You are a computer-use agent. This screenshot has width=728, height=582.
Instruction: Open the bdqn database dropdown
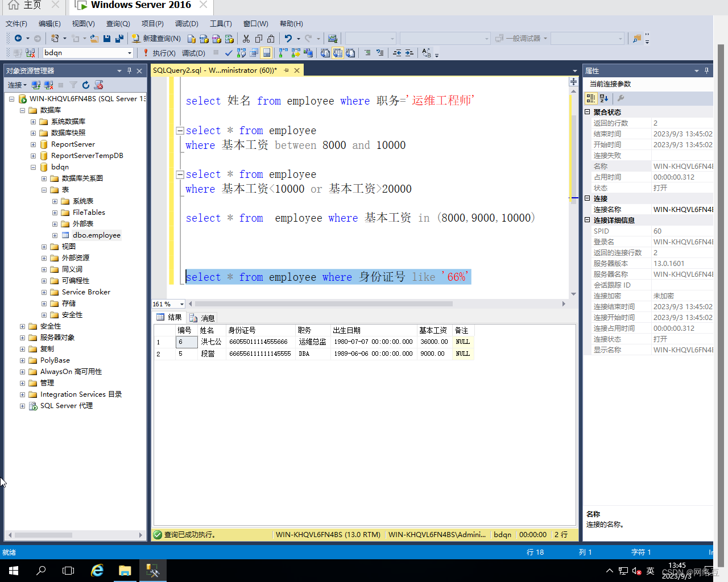pyautogui.click(x=130, y=53)
